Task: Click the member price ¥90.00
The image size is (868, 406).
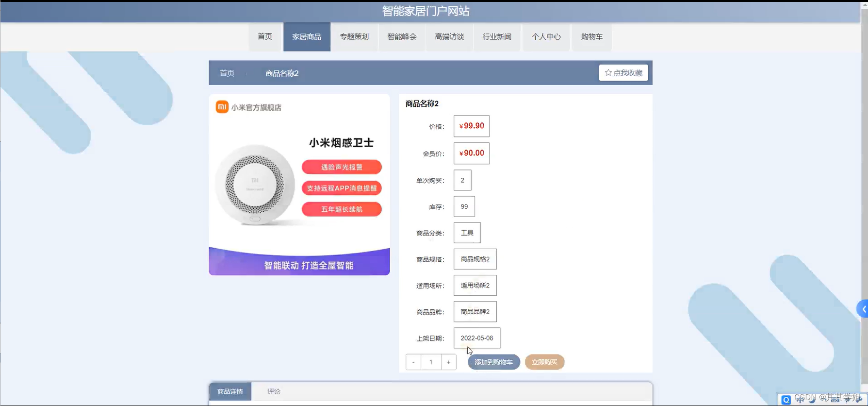Action: (472, 153)
